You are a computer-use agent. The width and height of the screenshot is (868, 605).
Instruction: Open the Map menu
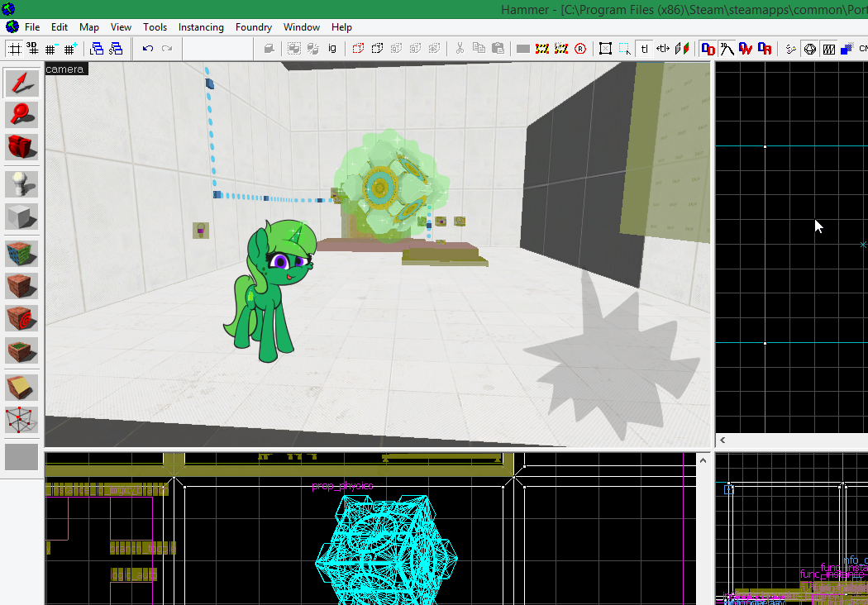(88, 27)
